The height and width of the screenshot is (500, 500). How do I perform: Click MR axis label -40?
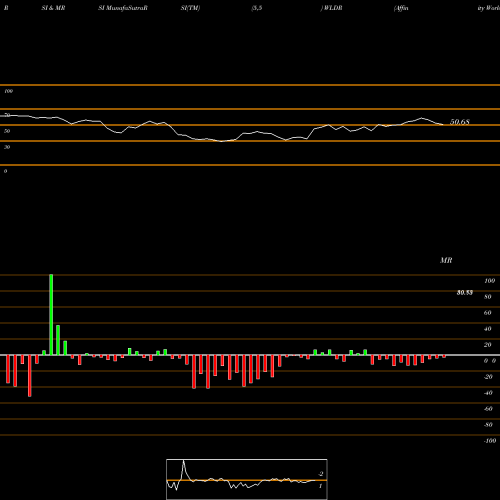point(488,393)
